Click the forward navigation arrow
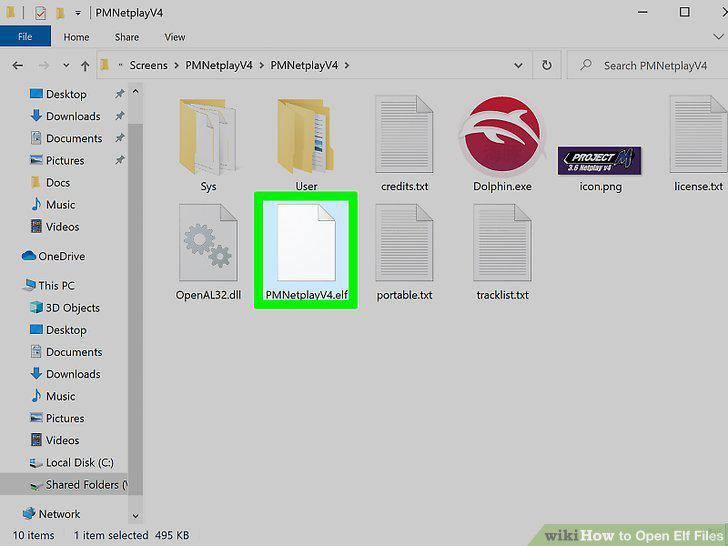The height and width of the screenshot is (546, 728). [x=44, y=65]
